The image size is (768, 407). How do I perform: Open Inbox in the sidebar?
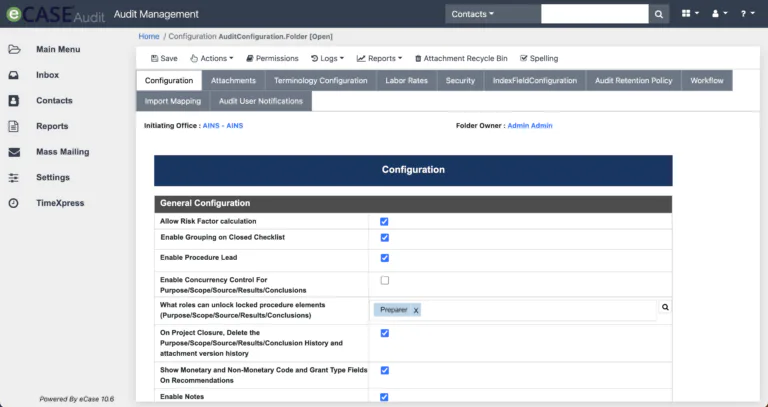pyautogui.click(x=47, y=75)
